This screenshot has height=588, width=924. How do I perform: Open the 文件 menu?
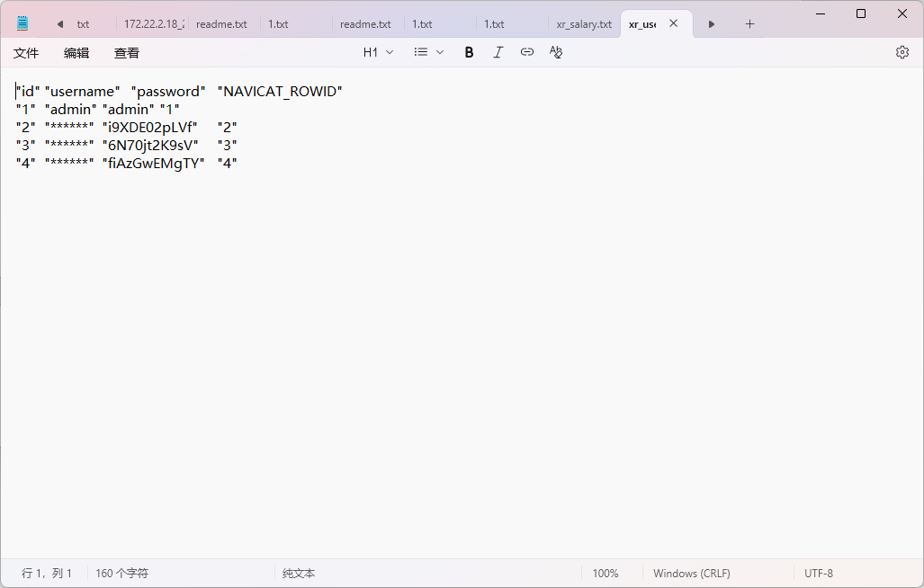pos(26,53)
